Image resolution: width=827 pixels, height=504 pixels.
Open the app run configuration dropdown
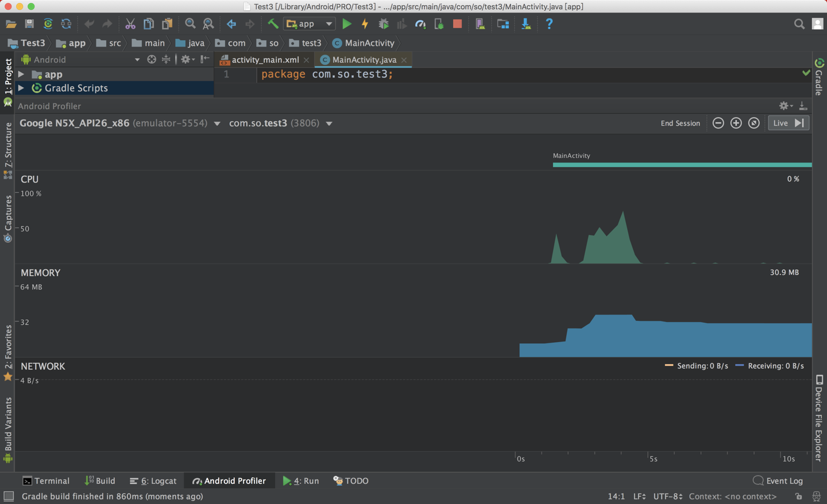click(x=310, y=24)
